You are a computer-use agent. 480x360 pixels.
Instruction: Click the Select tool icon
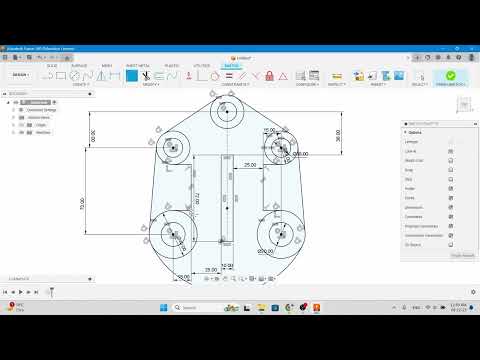coord(420,76)
